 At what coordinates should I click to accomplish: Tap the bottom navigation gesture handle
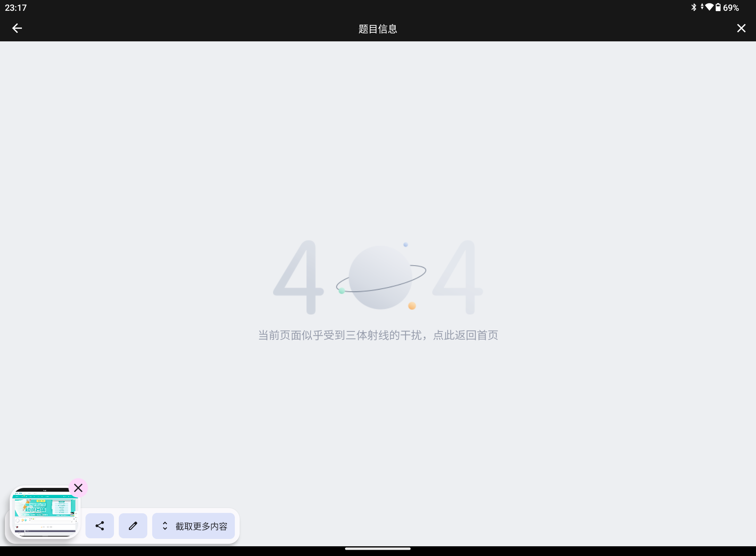point(378,549)
